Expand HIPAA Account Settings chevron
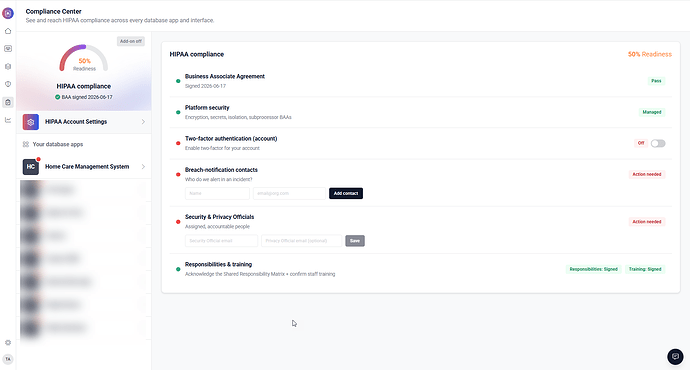 coord(143,122)
